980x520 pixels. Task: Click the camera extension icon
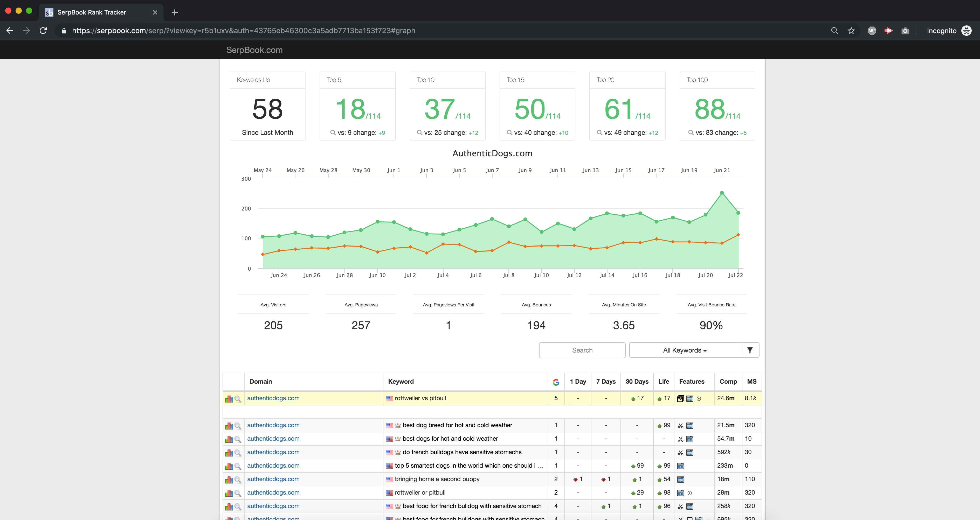pyautogui.click(x=905, y=31)
